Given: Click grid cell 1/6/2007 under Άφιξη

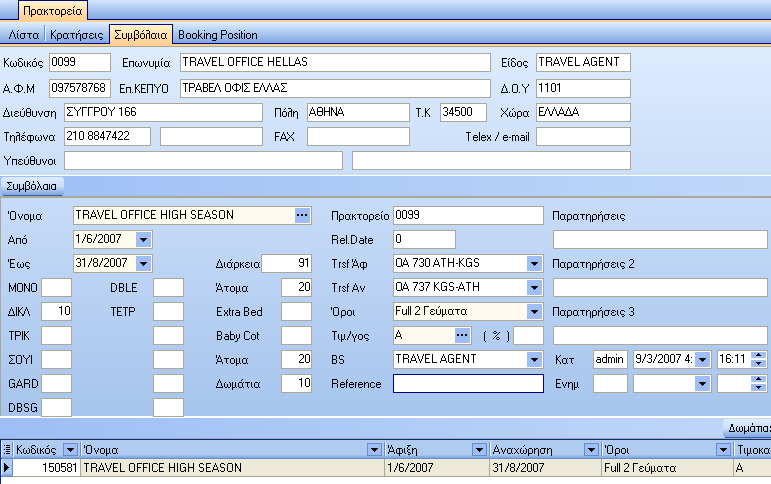Looking at the screenshot, I should click(x=437, y=468).
